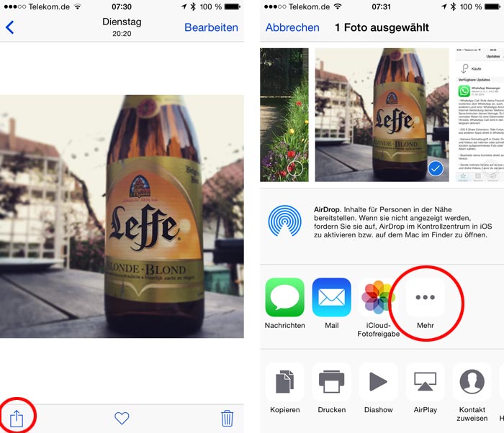Tap Bearbeiten to edit the photo
Screen dimensions: 504x433
211,27
